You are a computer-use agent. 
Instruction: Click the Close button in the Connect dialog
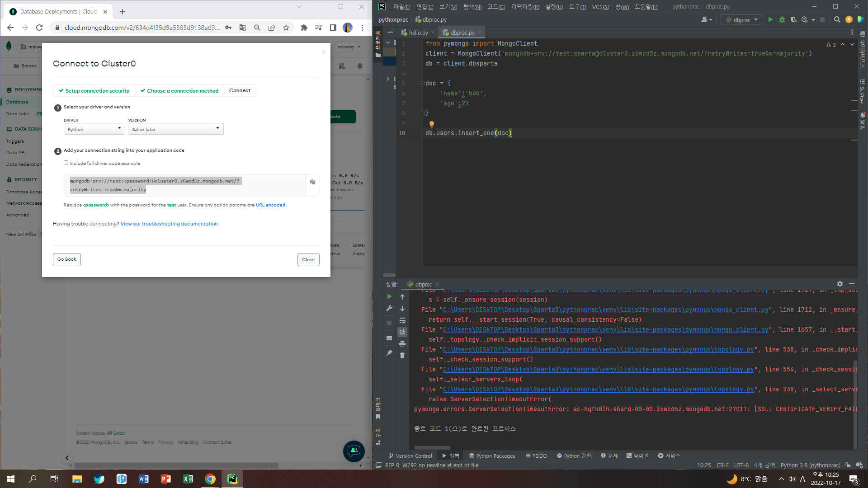pos(308,260)
